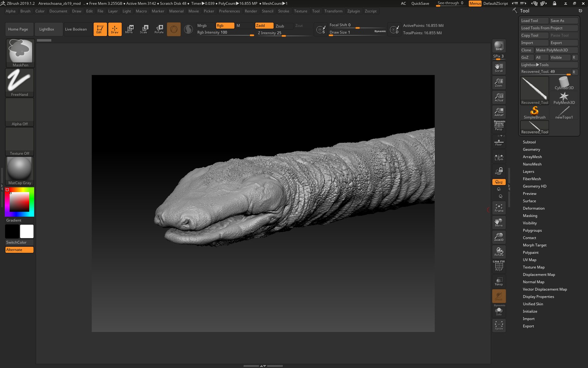Image resolution: width=588 pixels, height=368 pixels.
Task: Select the black secondary color swatch
Action: pos(12,231)
